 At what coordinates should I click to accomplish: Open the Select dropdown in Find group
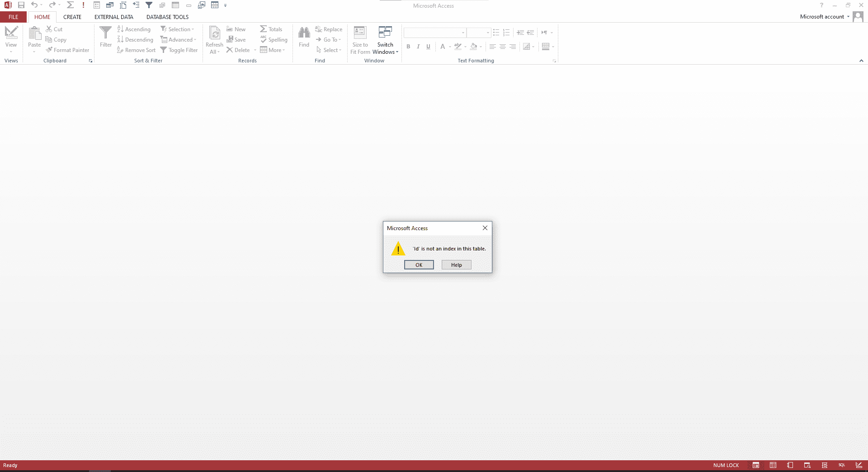coord(329,50)
